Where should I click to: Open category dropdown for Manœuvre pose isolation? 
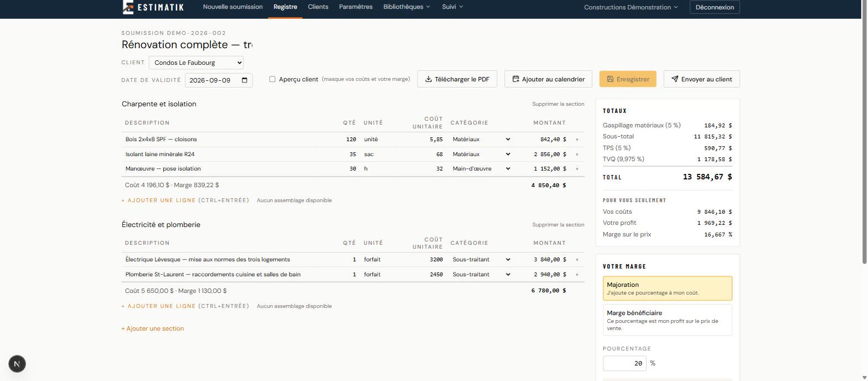click(481, 169)
